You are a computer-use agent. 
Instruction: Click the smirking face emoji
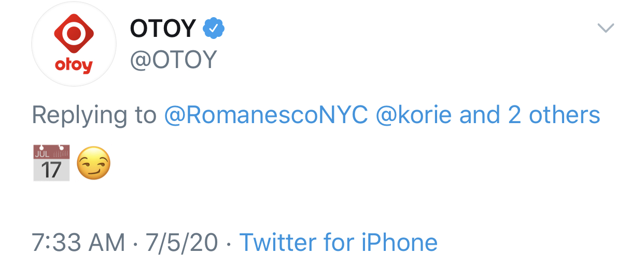(x=94, y=163)
